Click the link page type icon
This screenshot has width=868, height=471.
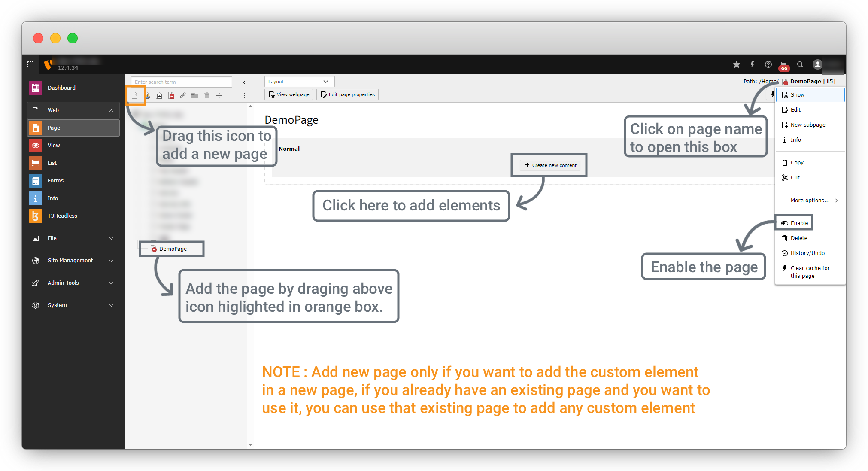183,95
